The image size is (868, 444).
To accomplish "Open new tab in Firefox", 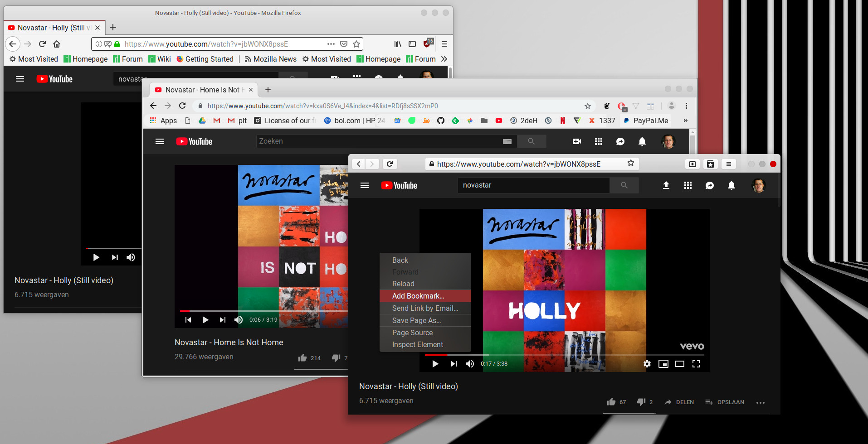I will pyautogui.click(x=113, y=27).
